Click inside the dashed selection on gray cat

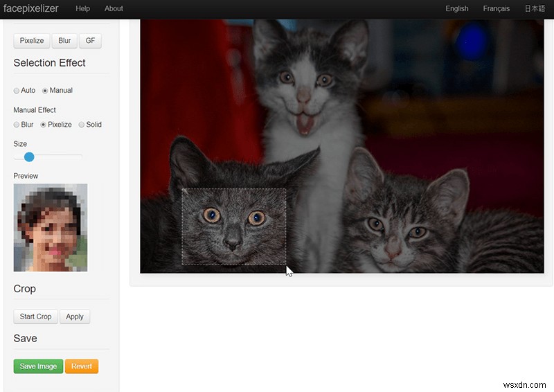[233, 226]
